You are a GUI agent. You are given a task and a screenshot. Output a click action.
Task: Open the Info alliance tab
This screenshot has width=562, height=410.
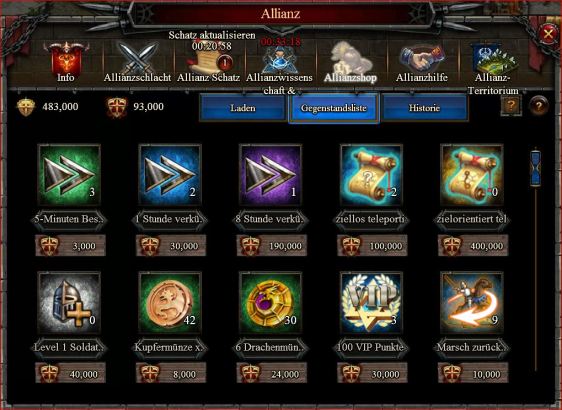66,62
